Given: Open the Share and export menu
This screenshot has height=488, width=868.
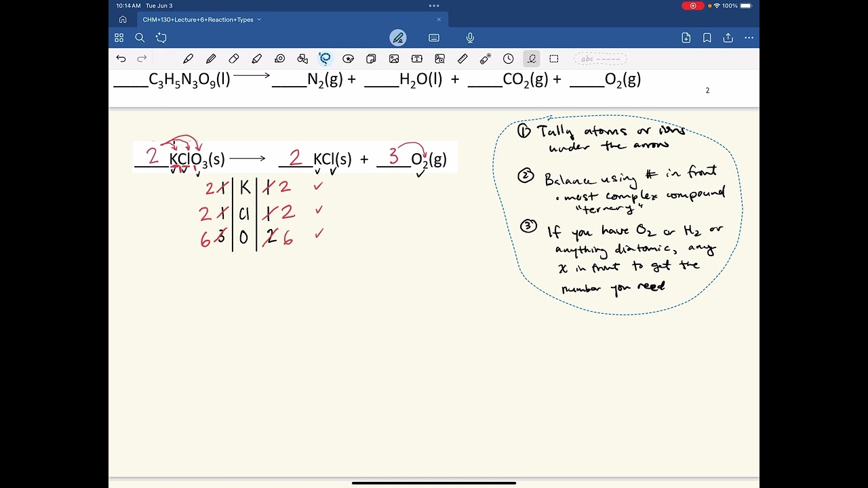Looking at the screenshot, I should (x=728, y=38).
